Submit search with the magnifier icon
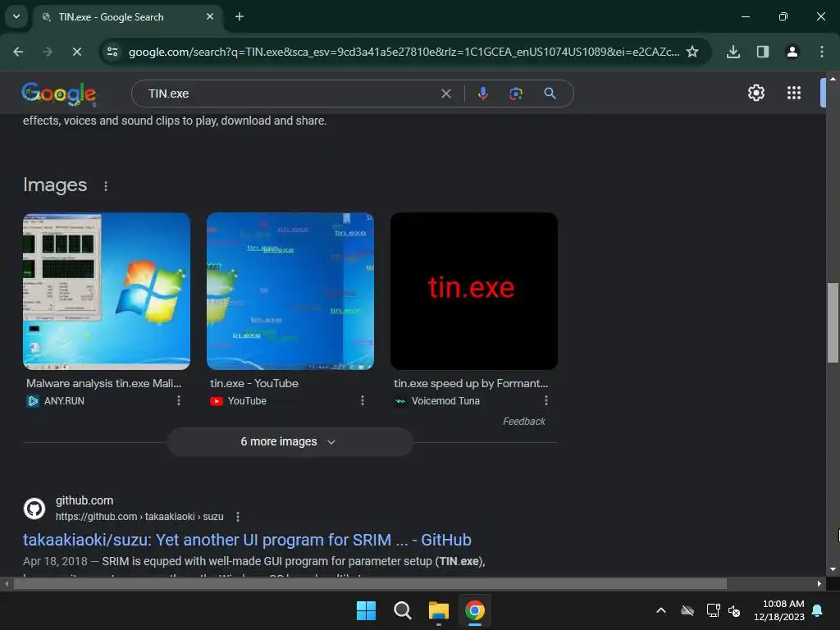The width and height of the screenshot is (840, 630). (550, 94)
